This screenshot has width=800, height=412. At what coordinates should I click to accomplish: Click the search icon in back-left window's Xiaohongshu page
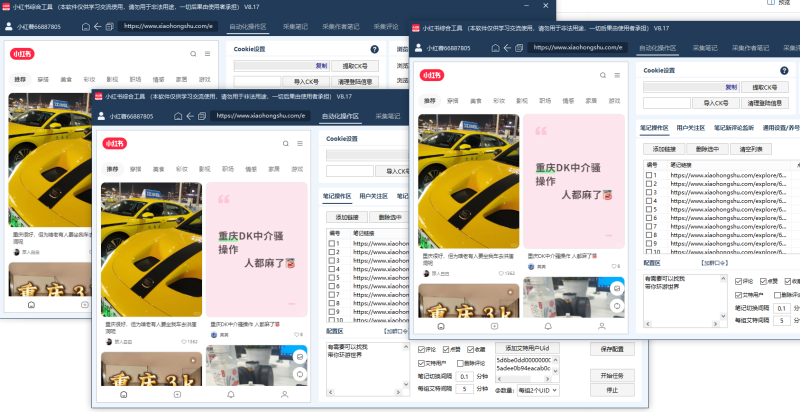193,54
